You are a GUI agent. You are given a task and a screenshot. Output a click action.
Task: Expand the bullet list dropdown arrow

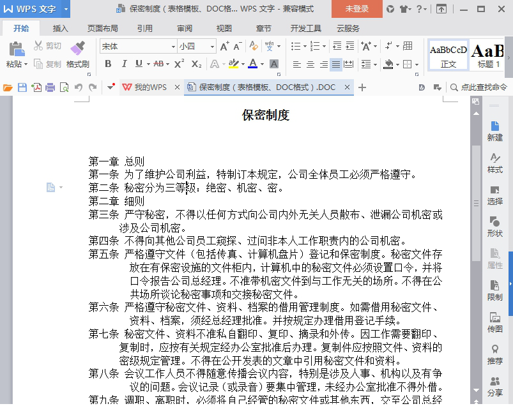pyautogui.click(x=305, y=46)
